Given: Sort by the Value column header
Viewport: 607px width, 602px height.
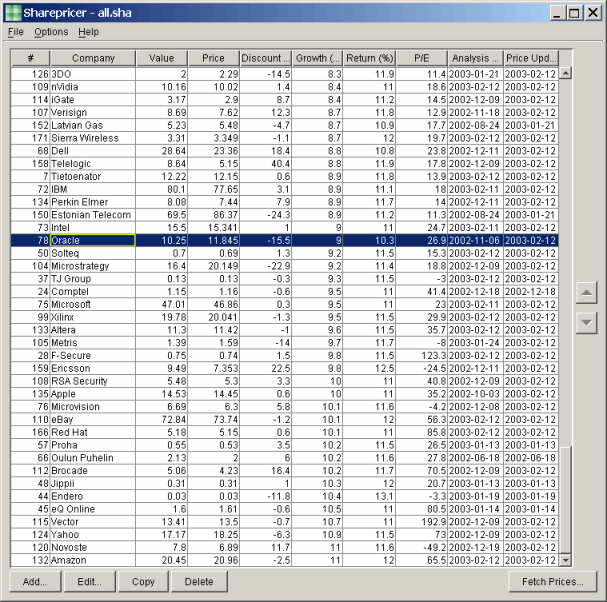Looking at the screenshot, I should click(161, 58).
